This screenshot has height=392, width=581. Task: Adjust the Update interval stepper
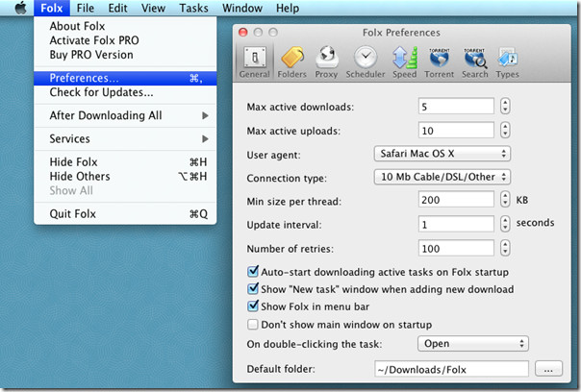pos(505,224)
